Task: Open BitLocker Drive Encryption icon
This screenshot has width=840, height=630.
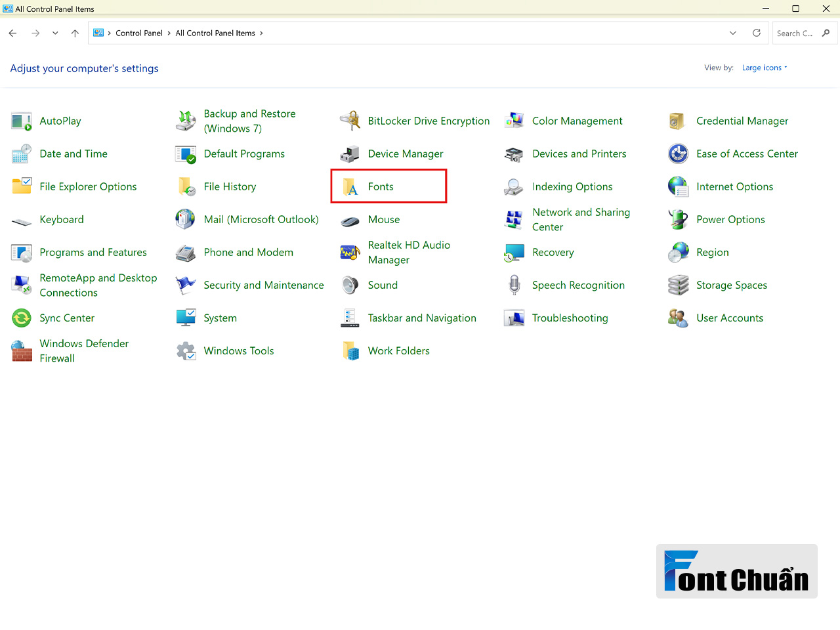Action: click(x=350, y=121)
